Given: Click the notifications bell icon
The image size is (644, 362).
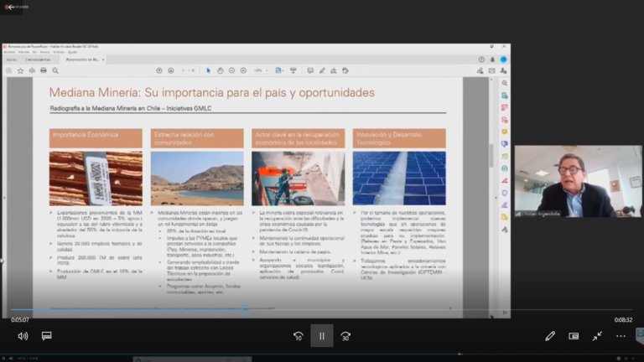Looking at the screenshot, I should tap(493, 59).
